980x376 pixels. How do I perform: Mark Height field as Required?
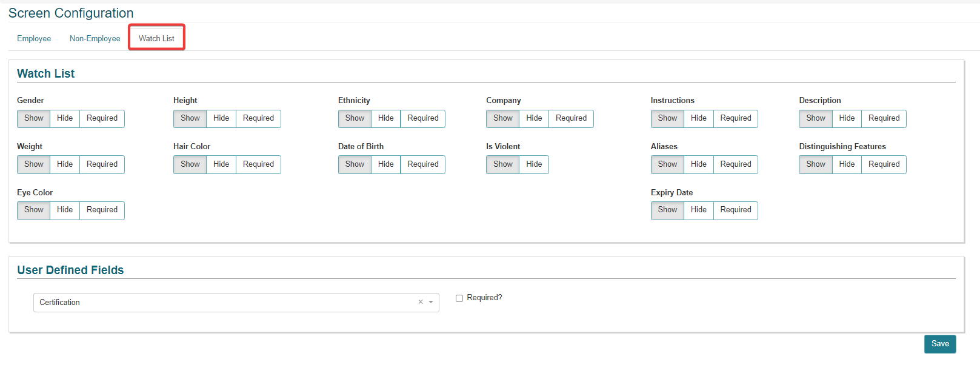(x=258, y=118)
